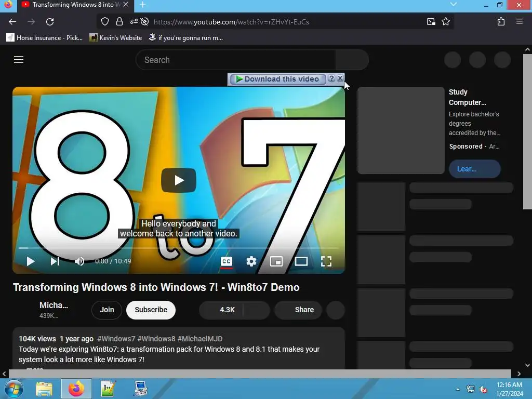Open a new browser tab

tap(142, 5)
